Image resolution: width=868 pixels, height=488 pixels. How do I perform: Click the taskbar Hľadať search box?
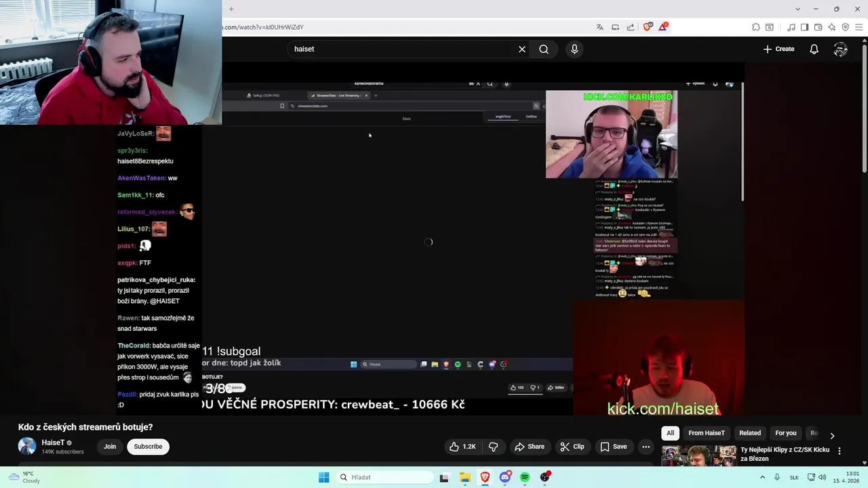pyautogui.click(x=384, y=477)
